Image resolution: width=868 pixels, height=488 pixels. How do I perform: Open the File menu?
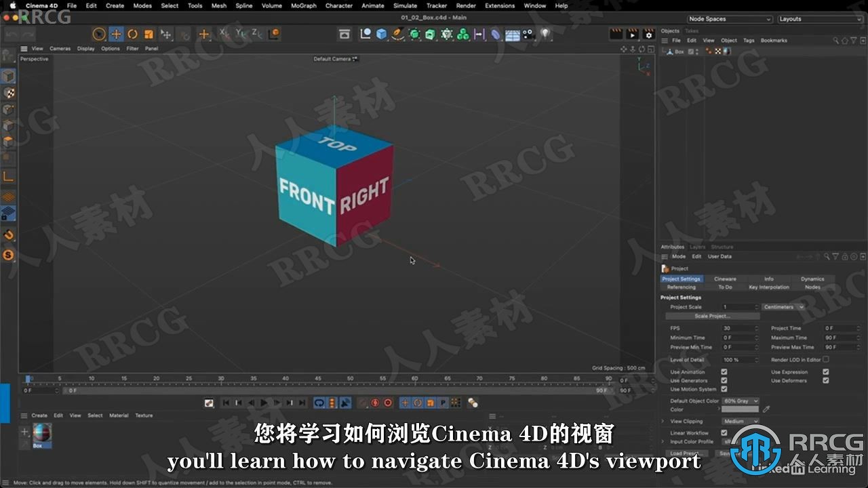(71, 5)
